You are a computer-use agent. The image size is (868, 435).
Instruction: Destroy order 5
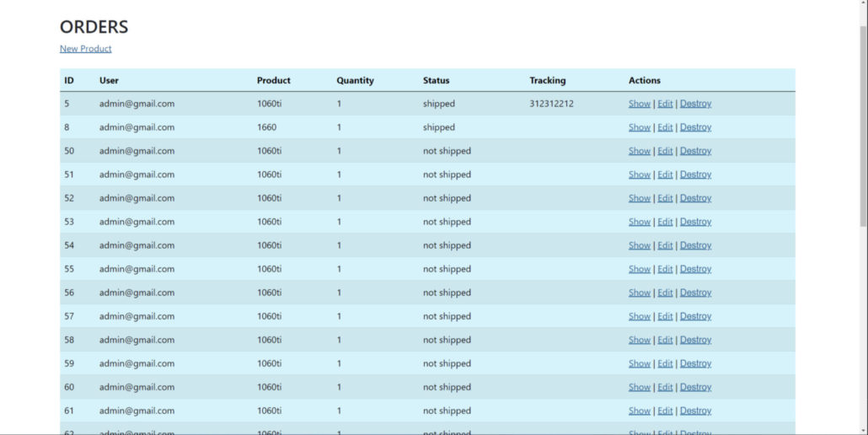click(695, 104)
